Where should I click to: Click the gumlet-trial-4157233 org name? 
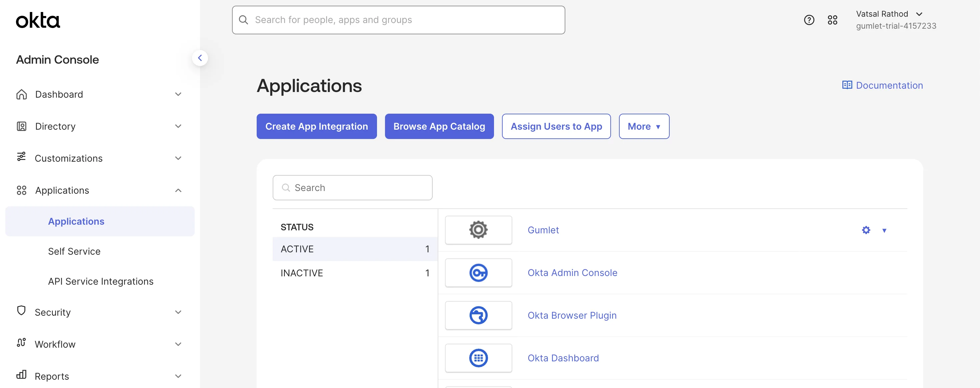coord(896,26)
